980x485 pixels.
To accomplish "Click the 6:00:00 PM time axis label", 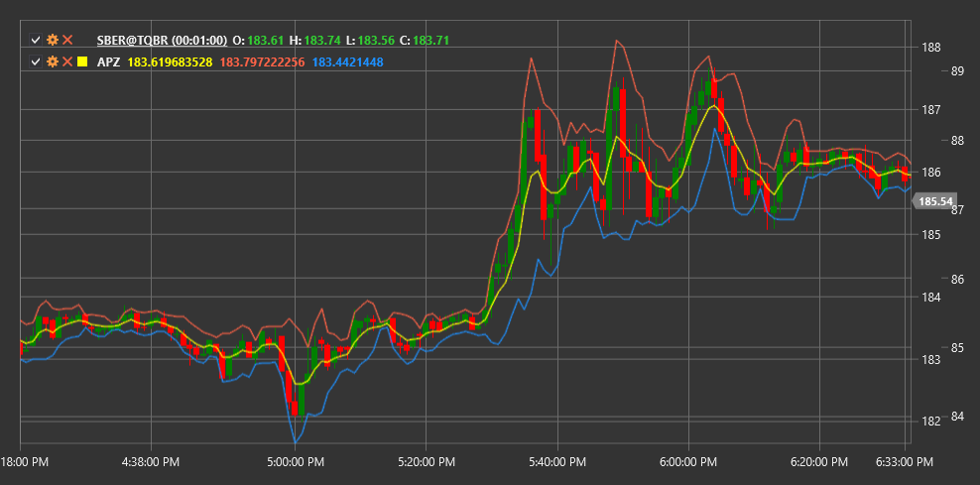I will (x=688, y=462).
